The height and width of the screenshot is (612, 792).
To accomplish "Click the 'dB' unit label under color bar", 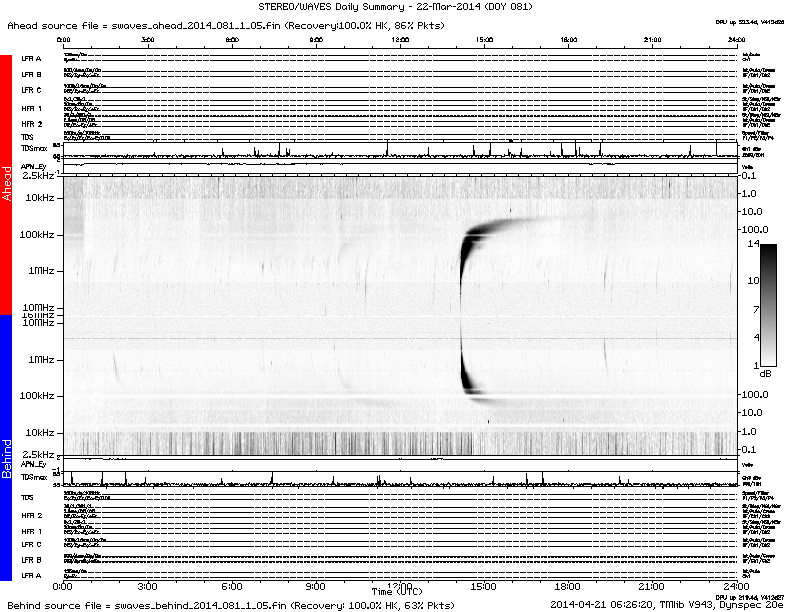I will (765, 374).
